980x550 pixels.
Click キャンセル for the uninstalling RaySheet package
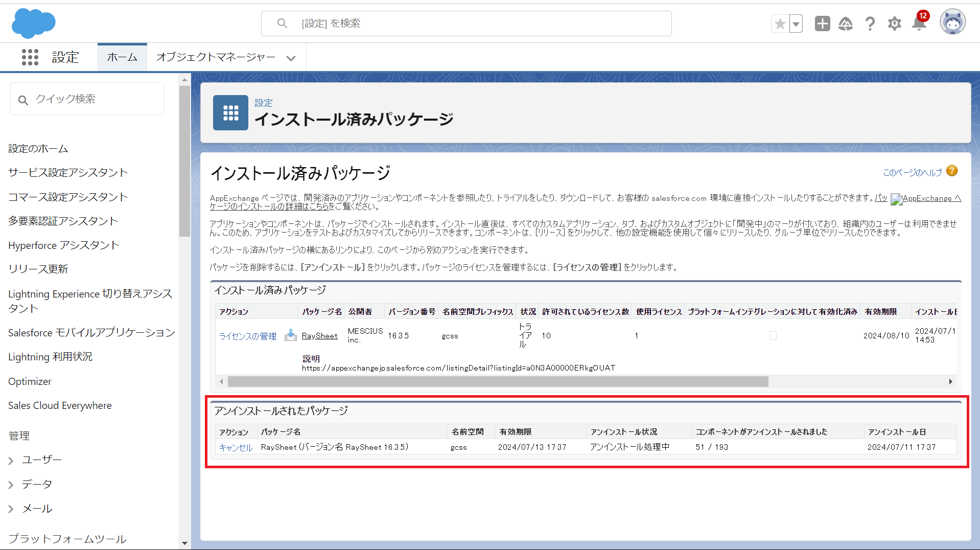pyautogui.click(x=236, y=447)
